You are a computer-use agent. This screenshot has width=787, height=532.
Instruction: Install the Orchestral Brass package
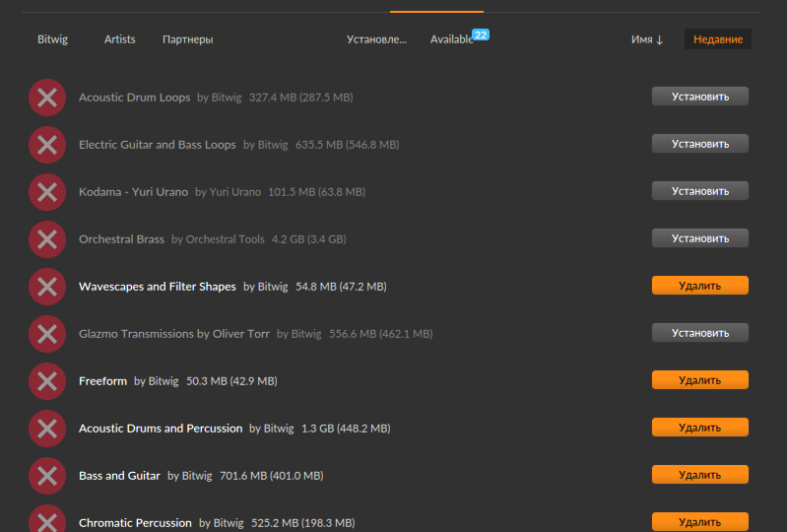[x=699, y=238]
